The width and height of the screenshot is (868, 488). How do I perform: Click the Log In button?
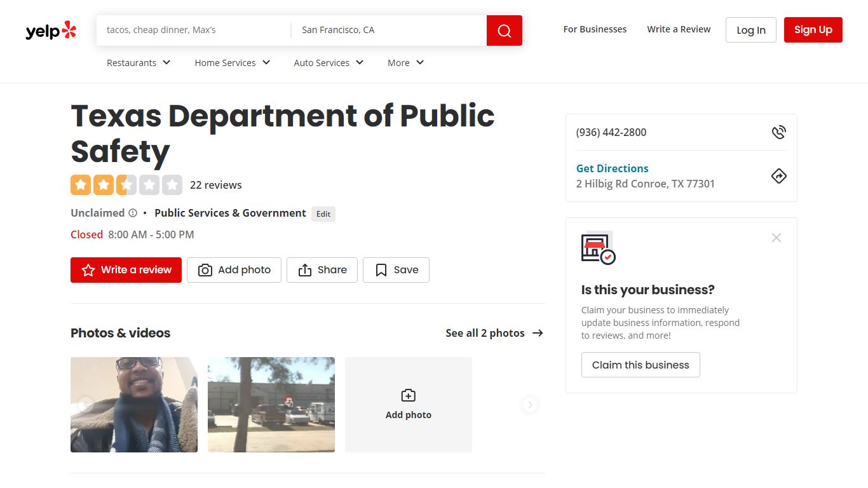751,30
